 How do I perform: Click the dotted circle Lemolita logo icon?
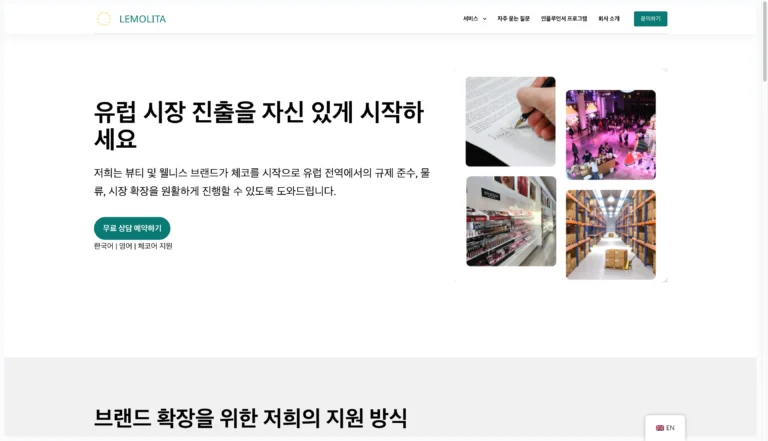(x=103, y=19)
